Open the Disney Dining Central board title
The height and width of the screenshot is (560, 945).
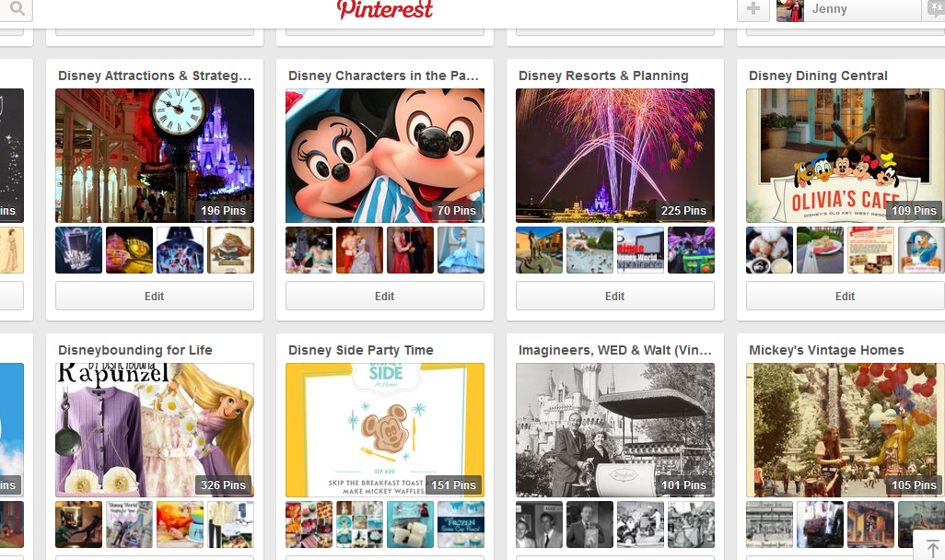(818, 76)
